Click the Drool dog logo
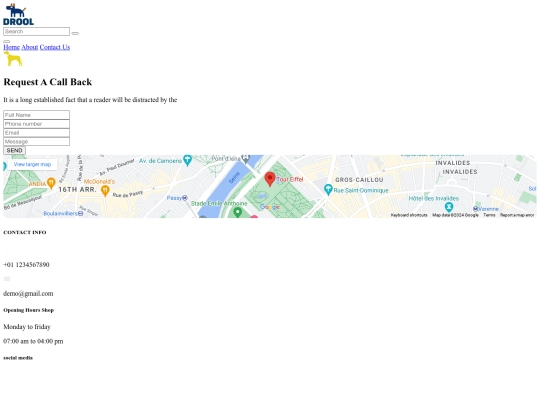 coord(19,14)
